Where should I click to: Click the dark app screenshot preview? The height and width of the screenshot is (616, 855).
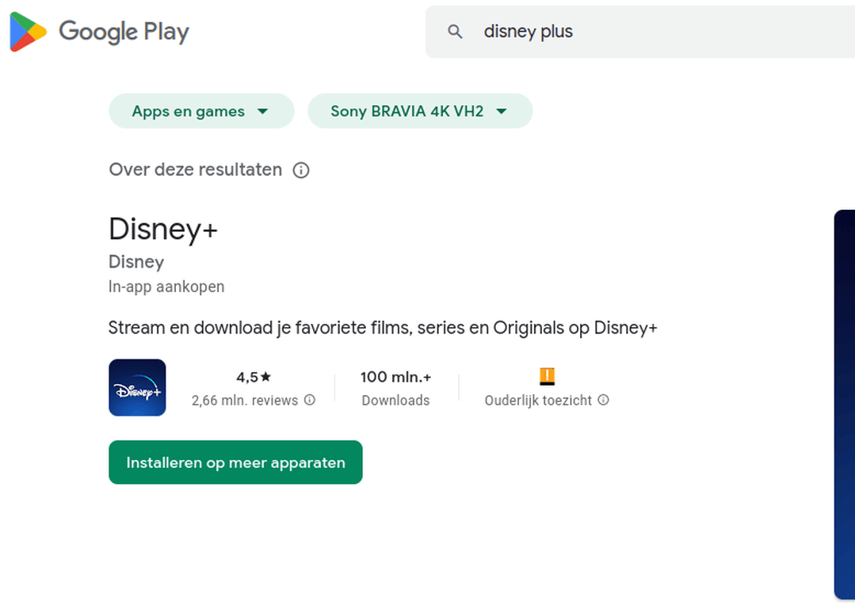[x=845, y=405]
